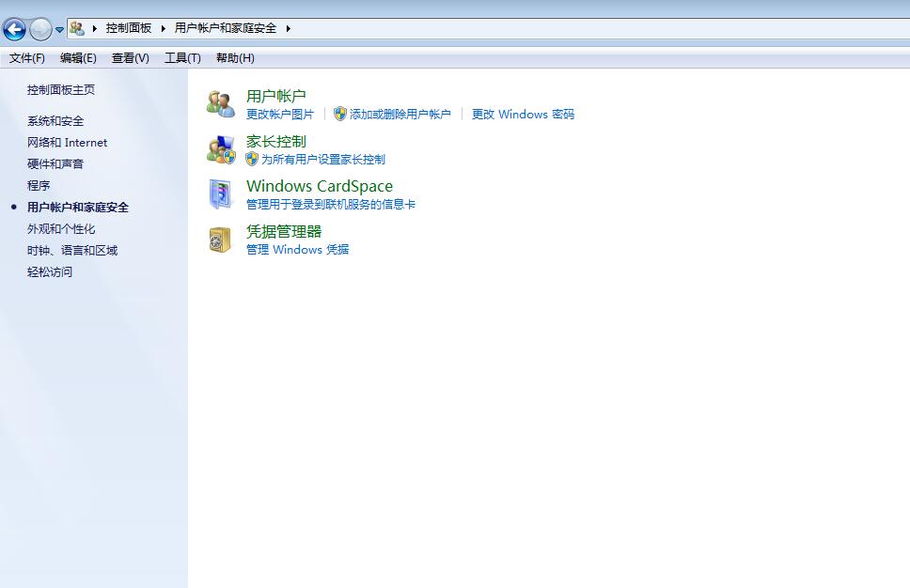Open the 凭据管理器 heading
This screenshot has width=910, height=588.
[284, 231]
